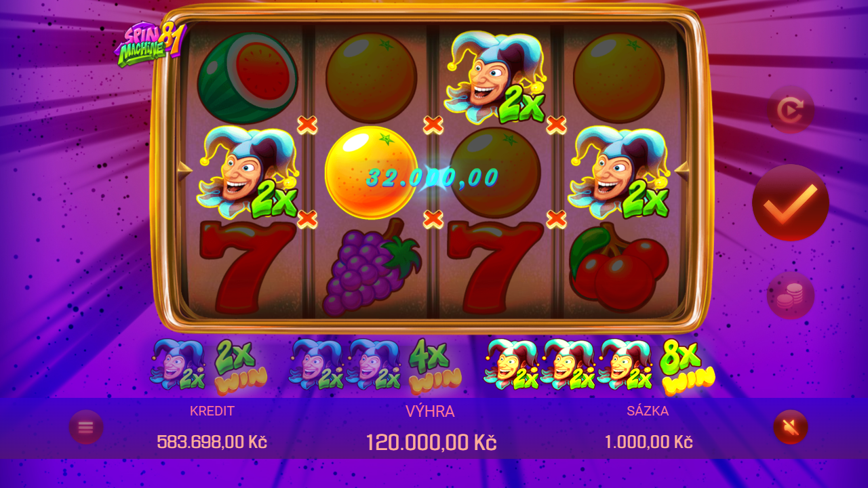Click the joker 2x symbol on first reel
This screenshot has height=488, width=868.
pos(248,173)
